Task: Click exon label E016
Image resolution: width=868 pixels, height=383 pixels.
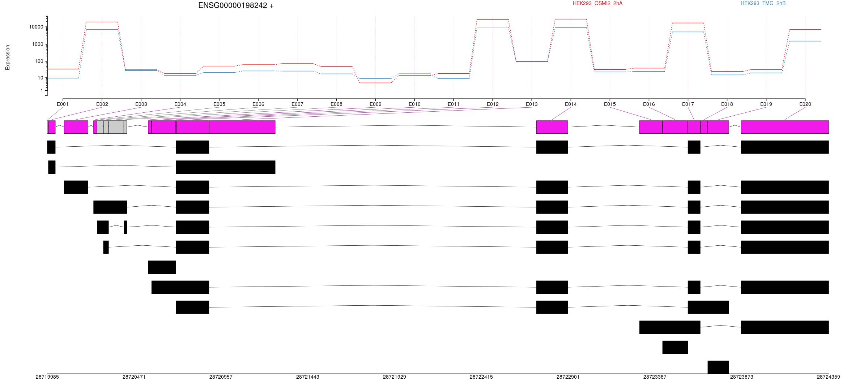Action: (x=649, y=104)
